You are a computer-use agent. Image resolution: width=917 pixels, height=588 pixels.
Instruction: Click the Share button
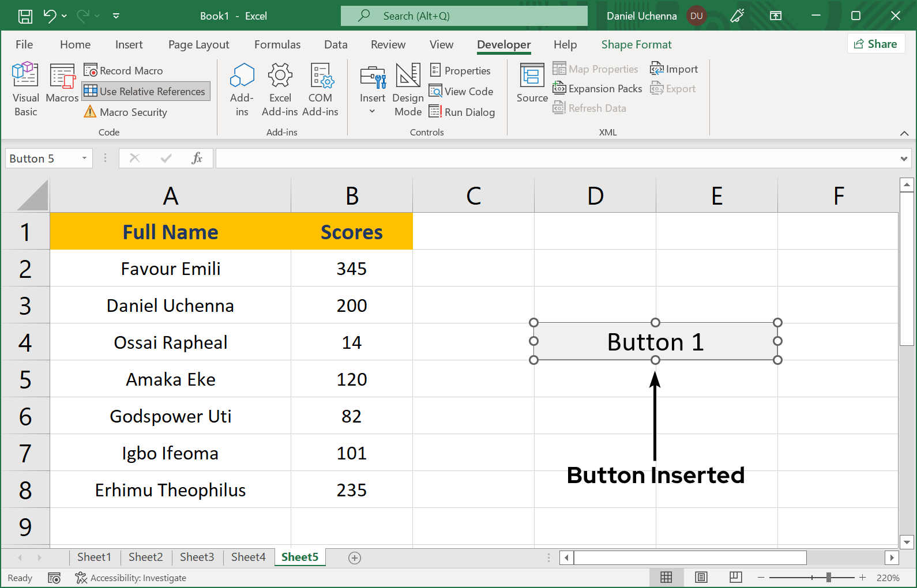875,44
